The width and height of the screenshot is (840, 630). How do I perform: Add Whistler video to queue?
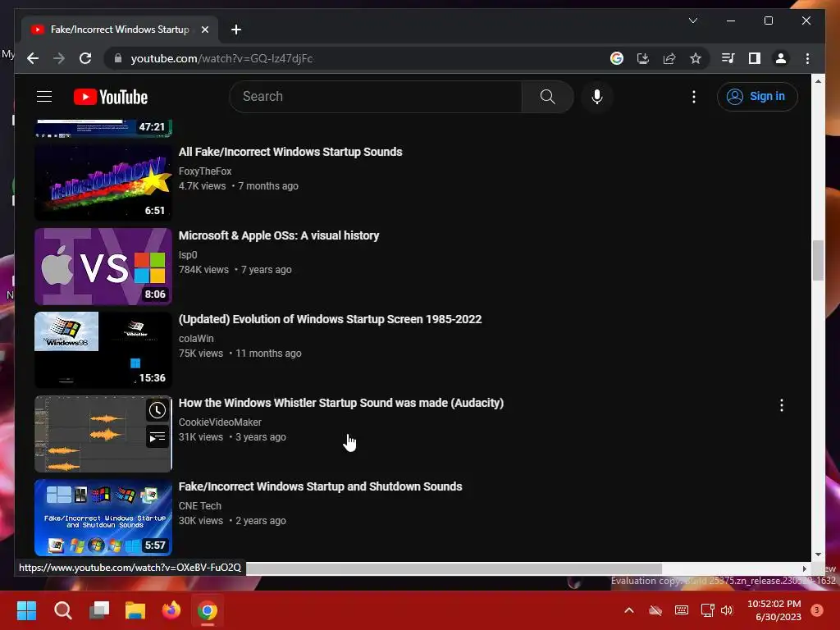click(x=157, y=436)
